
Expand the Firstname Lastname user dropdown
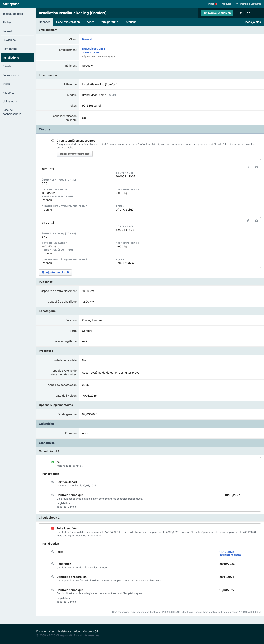coord(248,4)
